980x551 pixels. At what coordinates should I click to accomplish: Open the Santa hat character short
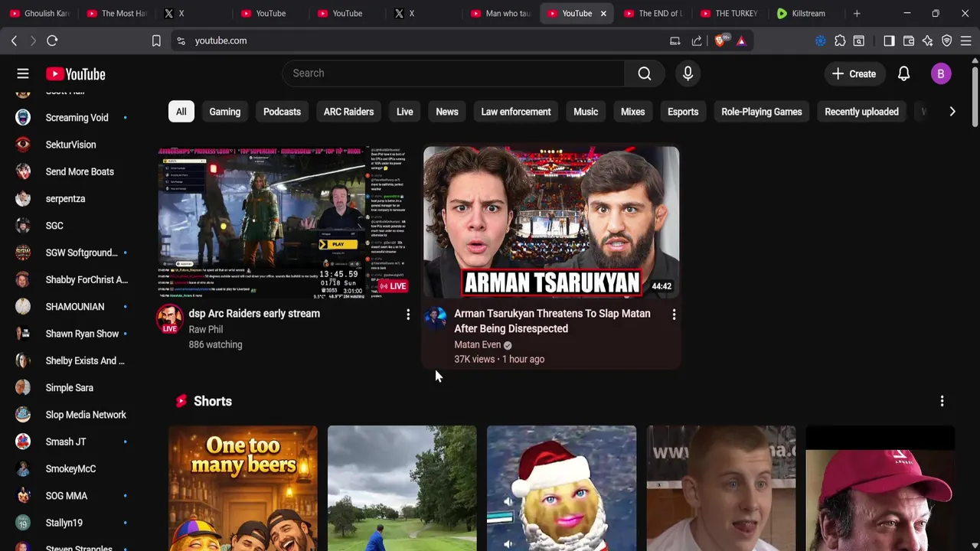point(561,488)
